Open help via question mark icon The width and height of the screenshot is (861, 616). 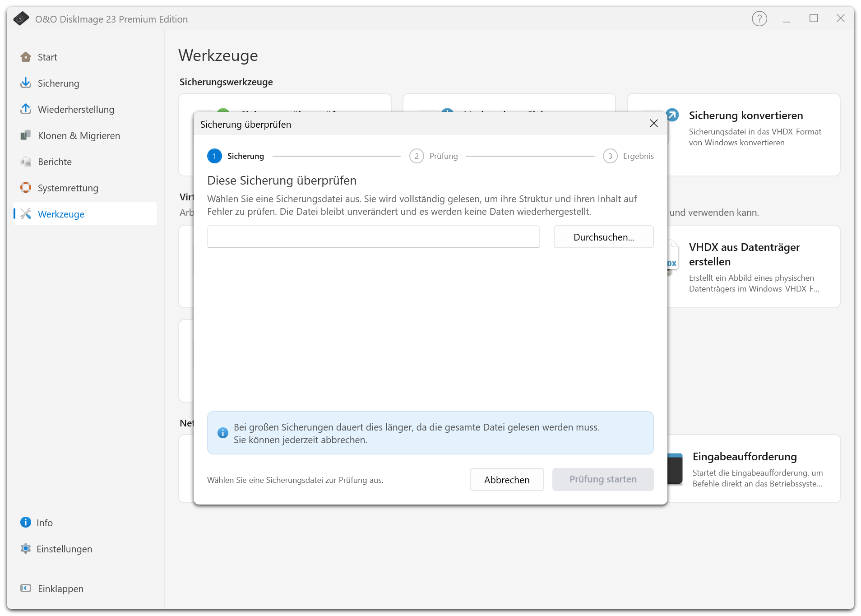tap(759, 19)
